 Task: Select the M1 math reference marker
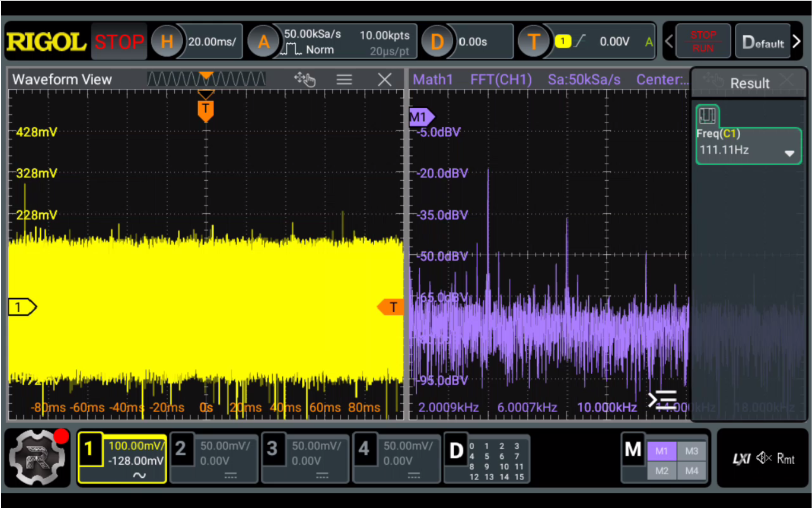(x=422, y=117)
